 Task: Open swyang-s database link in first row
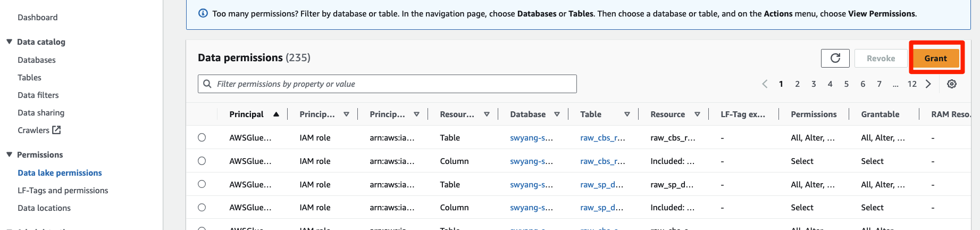(531, 138)
